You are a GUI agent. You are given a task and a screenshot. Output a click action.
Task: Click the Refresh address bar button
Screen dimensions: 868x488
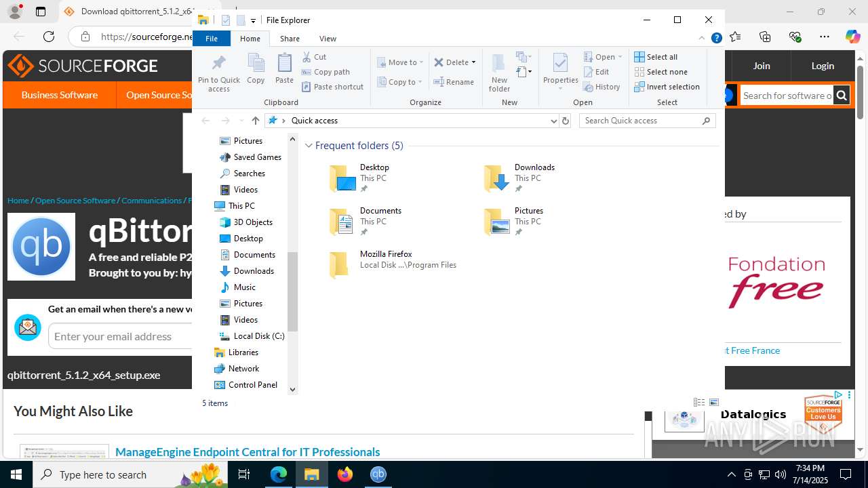(x=566, y=121)
